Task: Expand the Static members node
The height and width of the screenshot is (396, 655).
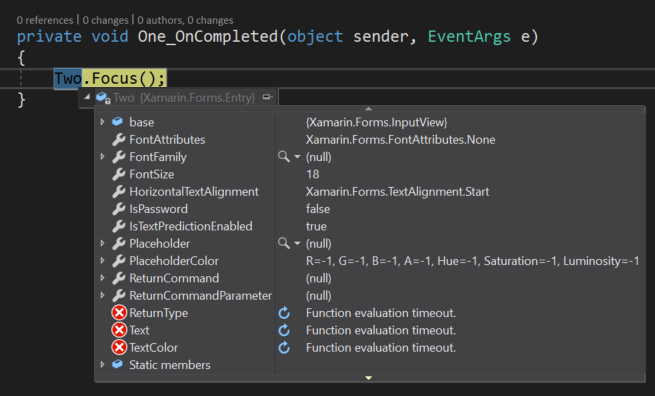Action: tap(102, 364)
